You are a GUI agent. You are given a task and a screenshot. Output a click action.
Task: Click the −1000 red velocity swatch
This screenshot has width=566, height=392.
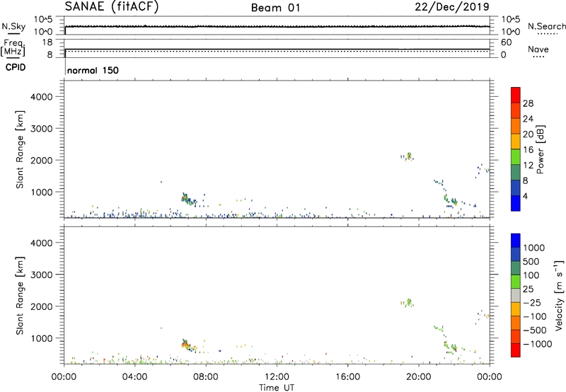point(516,350)
